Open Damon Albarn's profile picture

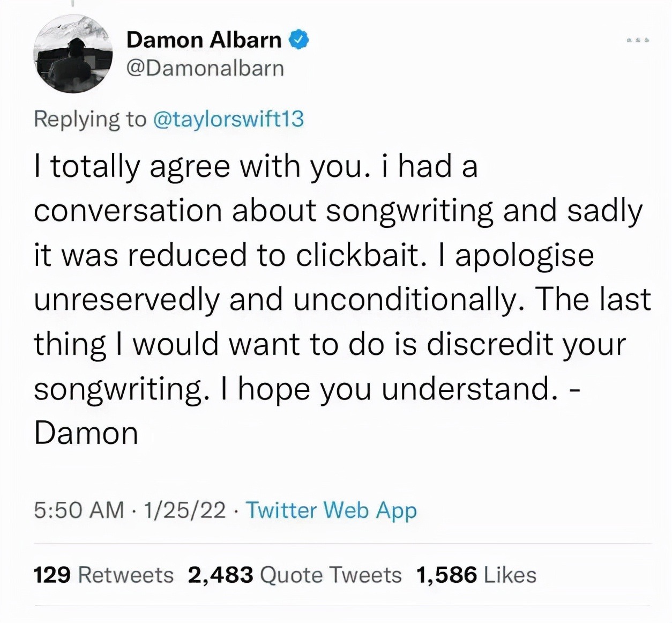click(x=73, y=54)
